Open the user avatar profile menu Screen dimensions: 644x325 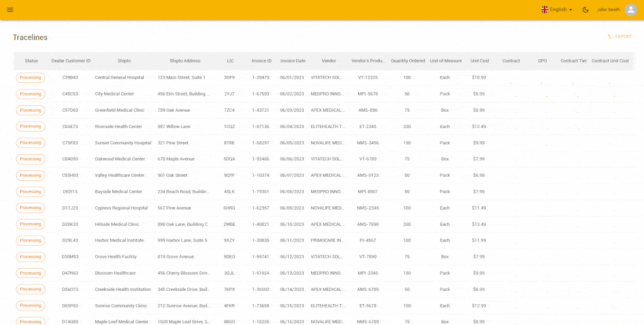631,10
